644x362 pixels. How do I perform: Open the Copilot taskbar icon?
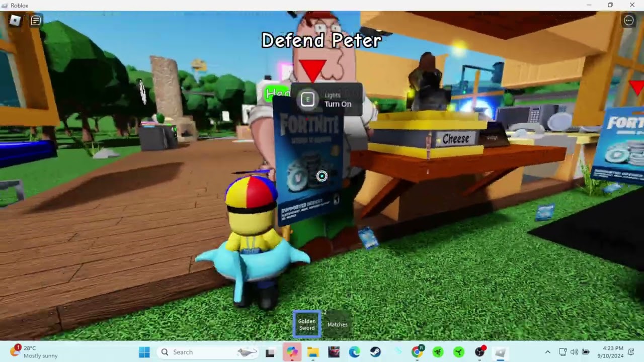(292, 352)
